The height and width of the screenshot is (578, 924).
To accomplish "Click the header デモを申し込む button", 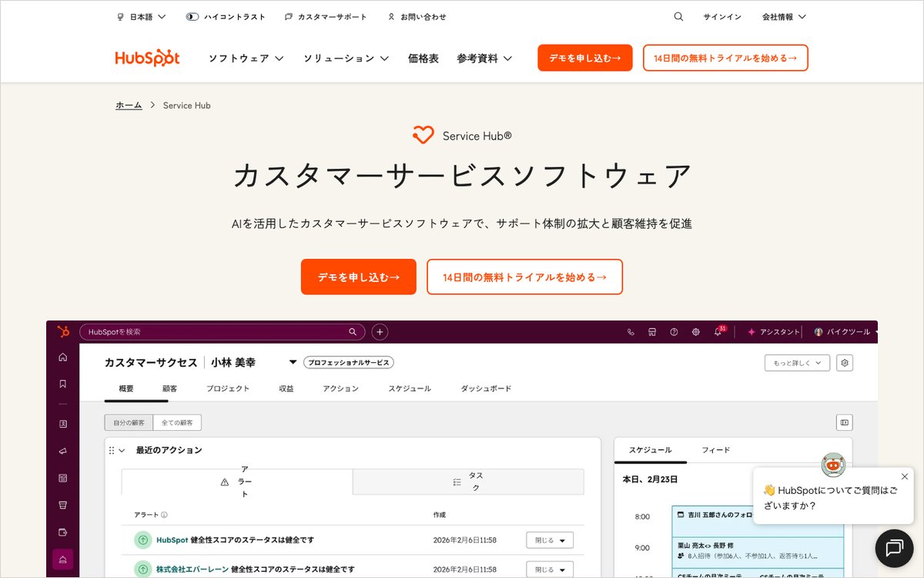I will point(585,58).
